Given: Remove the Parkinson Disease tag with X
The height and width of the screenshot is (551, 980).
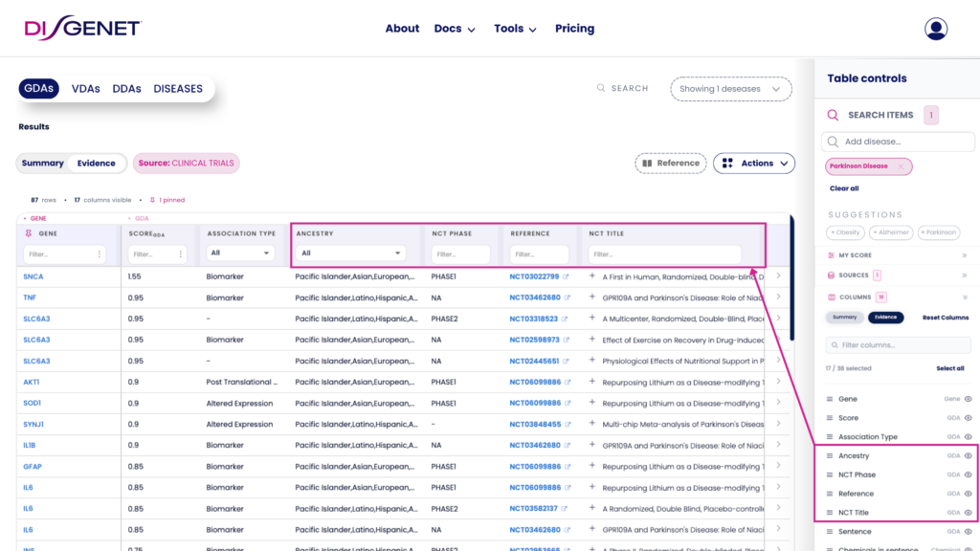Looking at the screenshot, I should (901, 166).
